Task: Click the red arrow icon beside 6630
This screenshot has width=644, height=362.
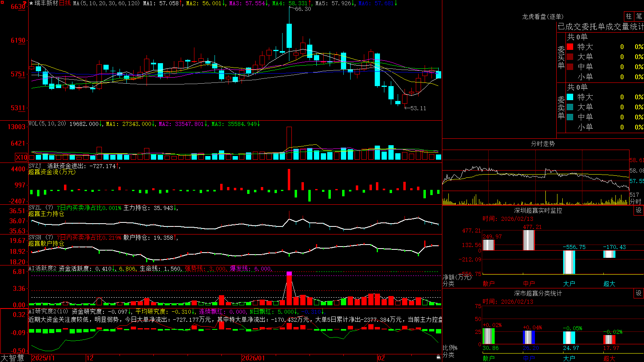Action: (x=25, y=3)
